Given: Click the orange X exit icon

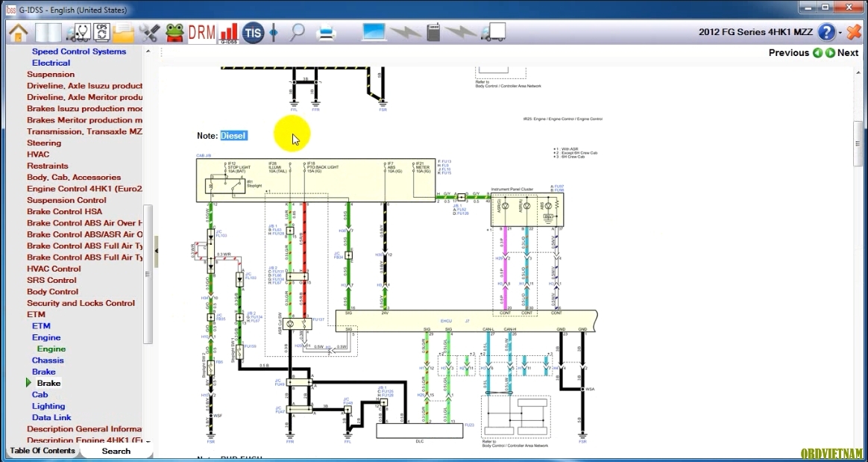Looking at the screenshot, I should 854,32.
